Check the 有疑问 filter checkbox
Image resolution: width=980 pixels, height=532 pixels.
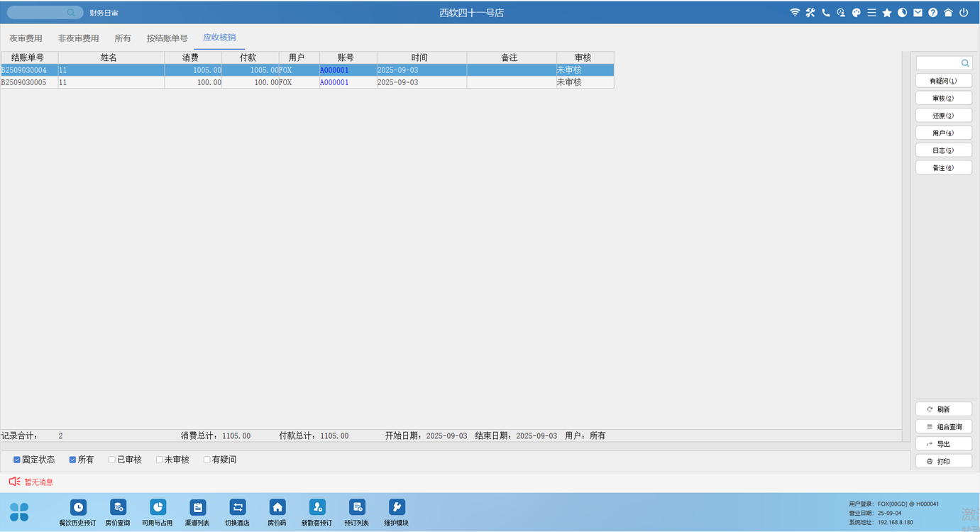[207, 460]
